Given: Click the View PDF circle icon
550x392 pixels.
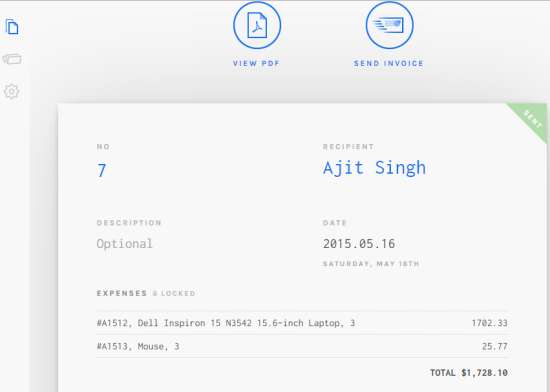Looking at the screenshot, I should pos(257,25).
